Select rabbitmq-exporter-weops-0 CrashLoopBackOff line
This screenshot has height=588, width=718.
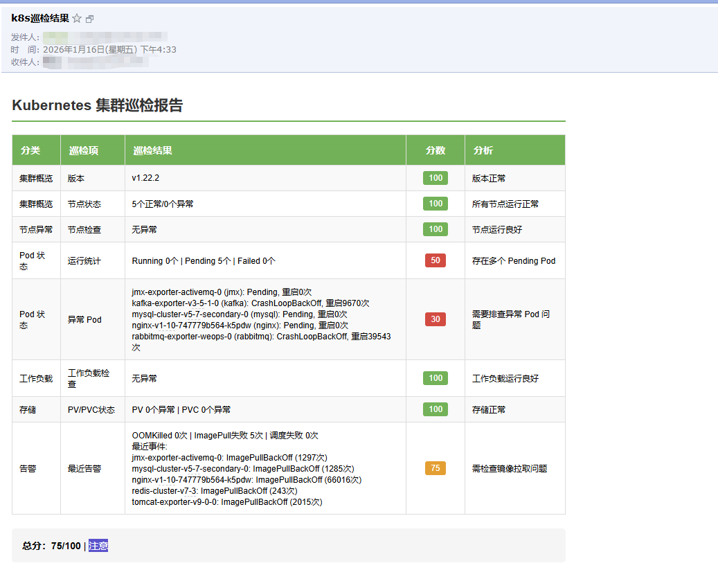tap(262, 341)
